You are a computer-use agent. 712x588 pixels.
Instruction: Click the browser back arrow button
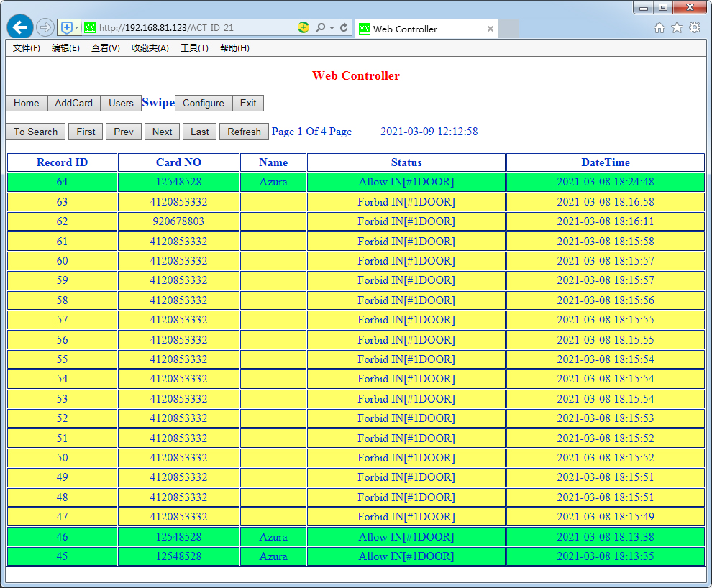coord(20,27)
